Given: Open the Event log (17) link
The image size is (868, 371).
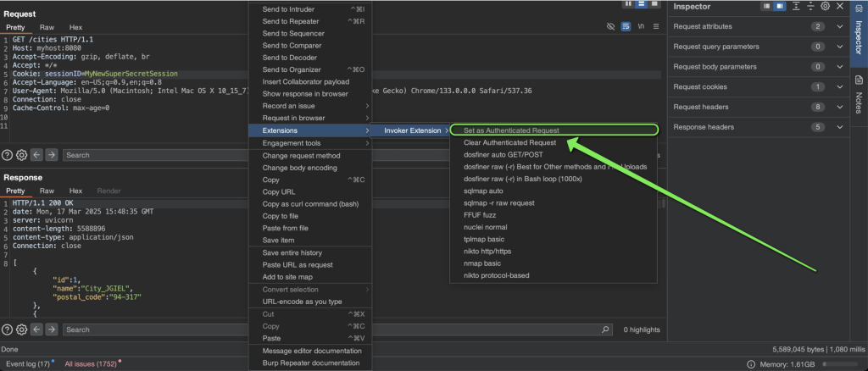Looking at the screenshot, I should point(28,364).
